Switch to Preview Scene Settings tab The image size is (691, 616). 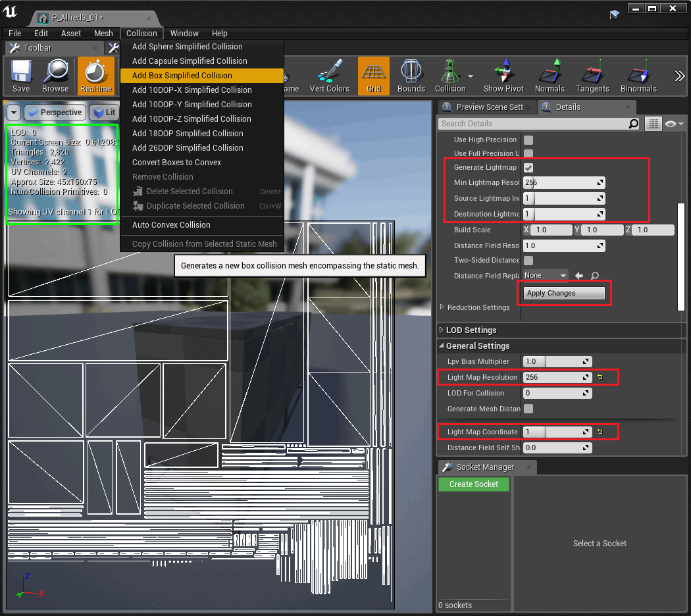click(x=488, y=107)
